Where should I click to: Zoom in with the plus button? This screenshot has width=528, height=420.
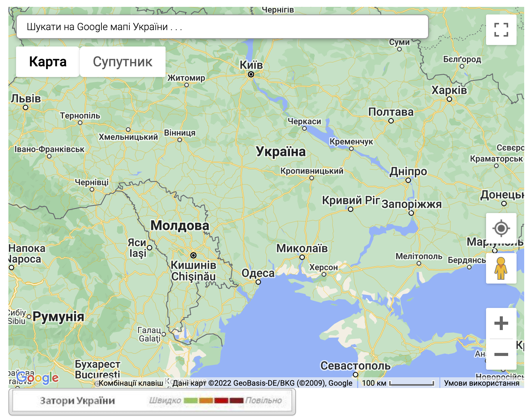click(x=501, y=323)
